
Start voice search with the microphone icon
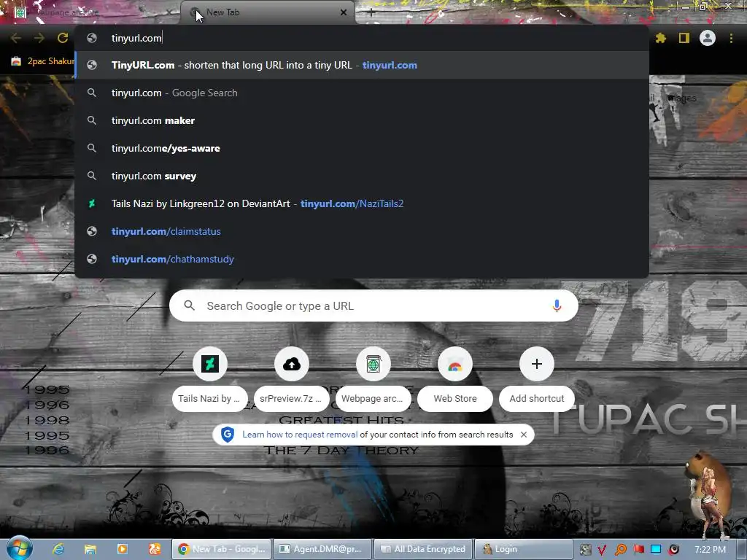557,306
